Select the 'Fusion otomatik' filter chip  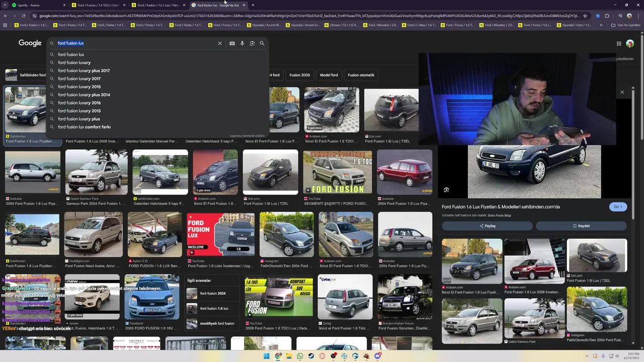click(x=361, y=75)
